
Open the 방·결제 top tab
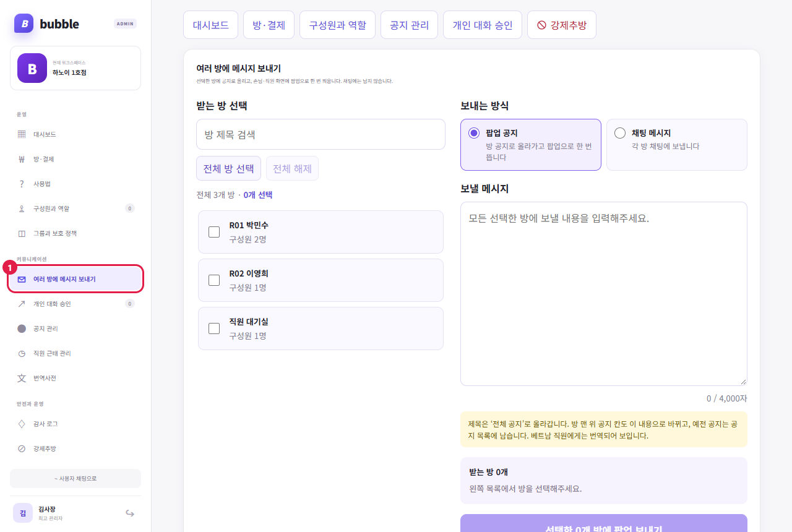coord(269,25)
